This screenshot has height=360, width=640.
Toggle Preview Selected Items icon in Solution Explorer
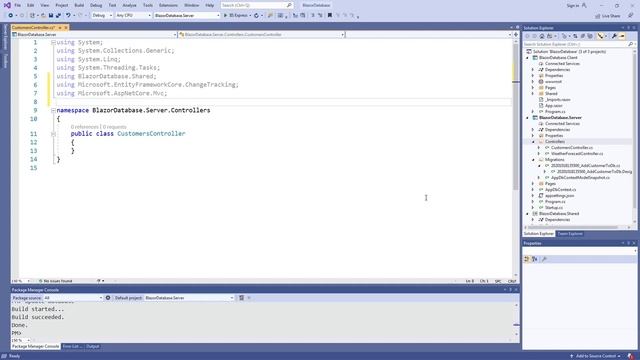coord(622,36)
